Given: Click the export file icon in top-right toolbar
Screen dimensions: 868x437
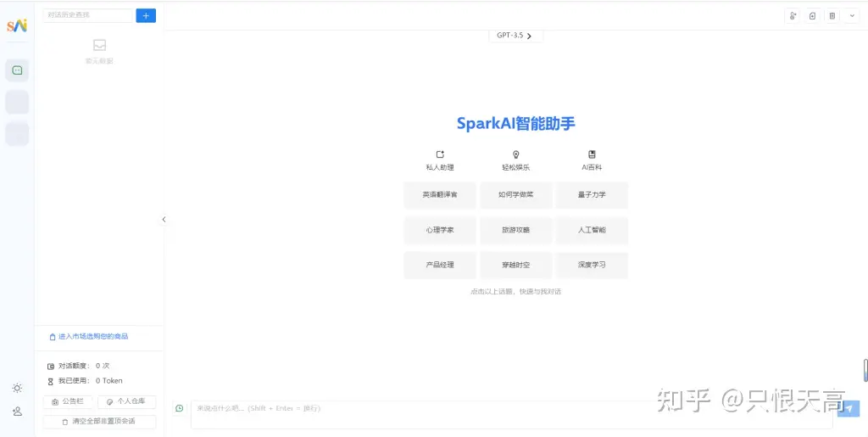Looking at the screenshot, I should (x=812, y=16).
